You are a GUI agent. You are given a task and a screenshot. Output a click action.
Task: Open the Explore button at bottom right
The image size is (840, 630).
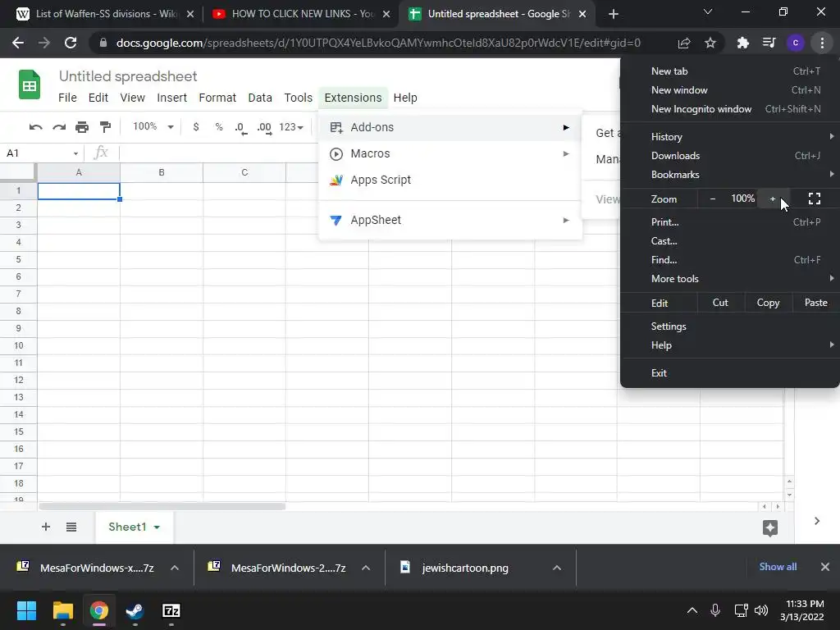769,527
